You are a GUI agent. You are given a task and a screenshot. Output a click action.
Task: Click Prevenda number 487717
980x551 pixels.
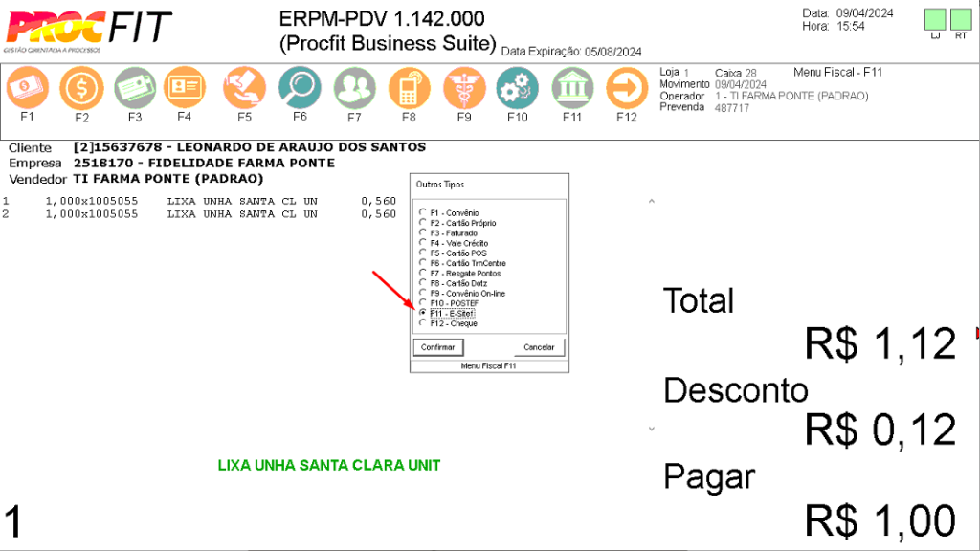tap(732, 108)
